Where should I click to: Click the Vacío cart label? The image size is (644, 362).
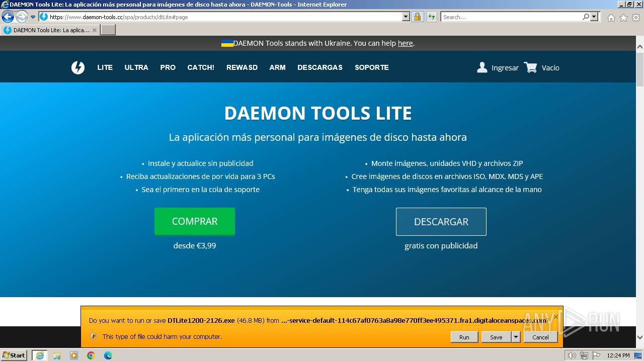(550, 68)
